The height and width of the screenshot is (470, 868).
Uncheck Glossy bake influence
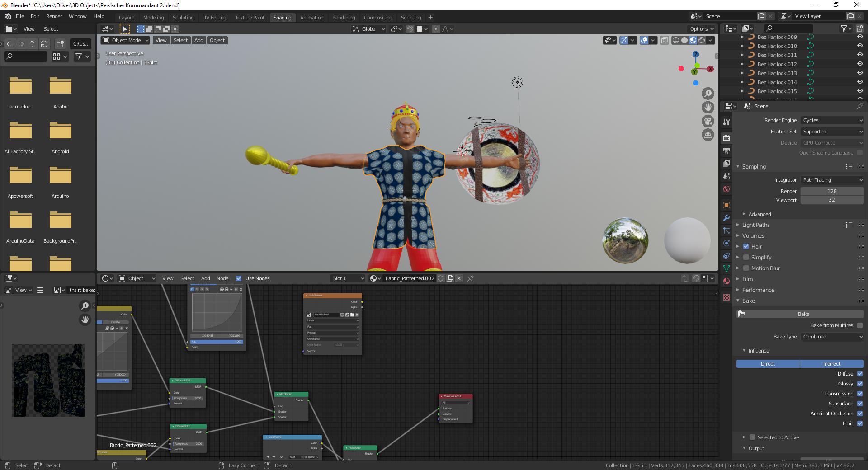tap(860, 384)
